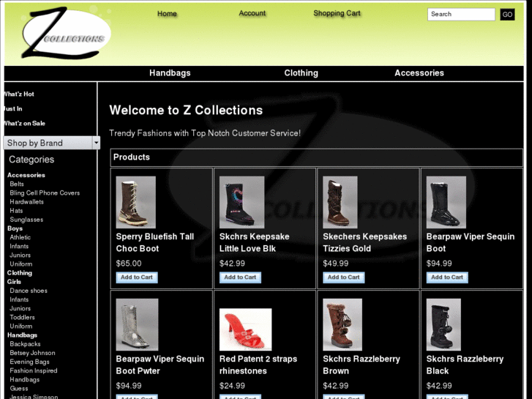This screenshot has width=532, height=399.
Task: Open Skchrs Keepsake Little Love Blk title
Action: click(254, 242)
